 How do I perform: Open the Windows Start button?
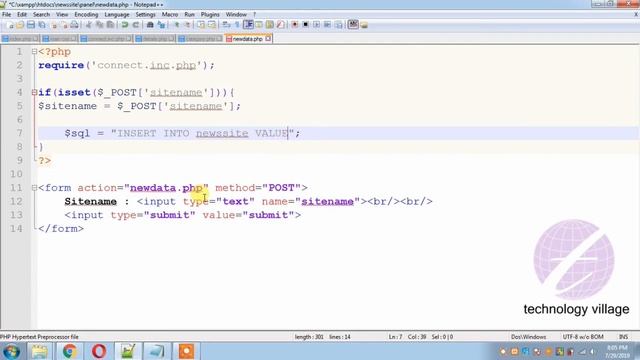pos(11,351)
